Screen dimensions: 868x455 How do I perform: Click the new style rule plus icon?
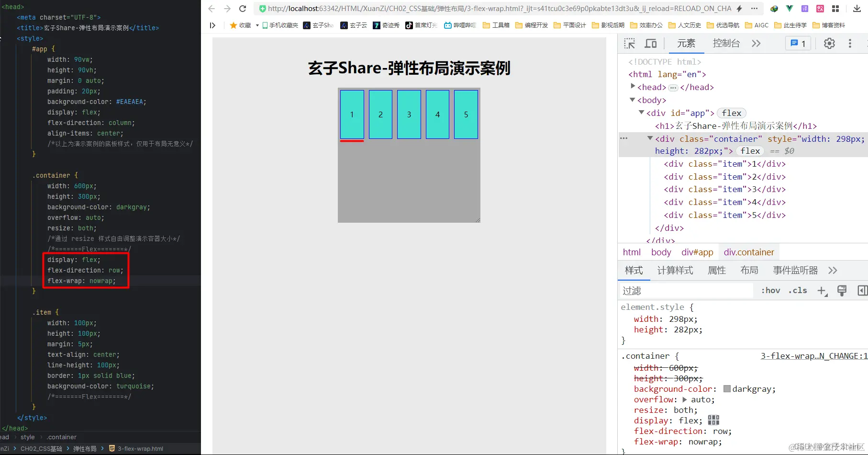(822, 291)
